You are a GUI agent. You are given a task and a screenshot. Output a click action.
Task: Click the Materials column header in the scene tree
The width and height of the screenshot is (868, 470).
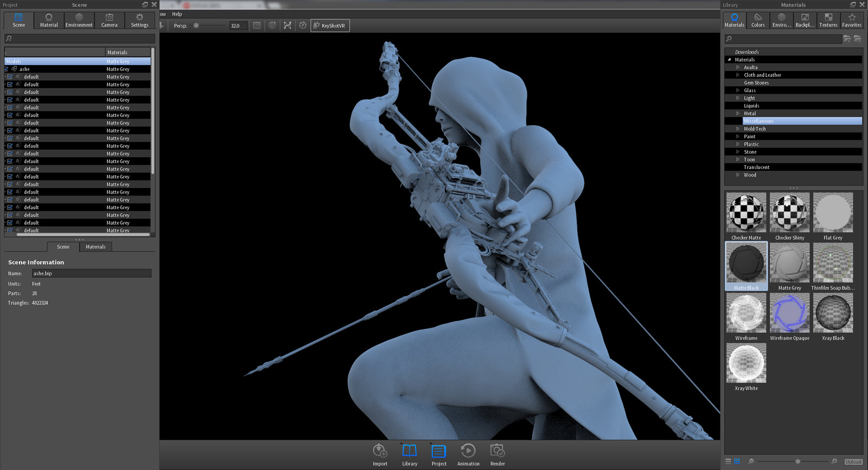coord(127,52)
